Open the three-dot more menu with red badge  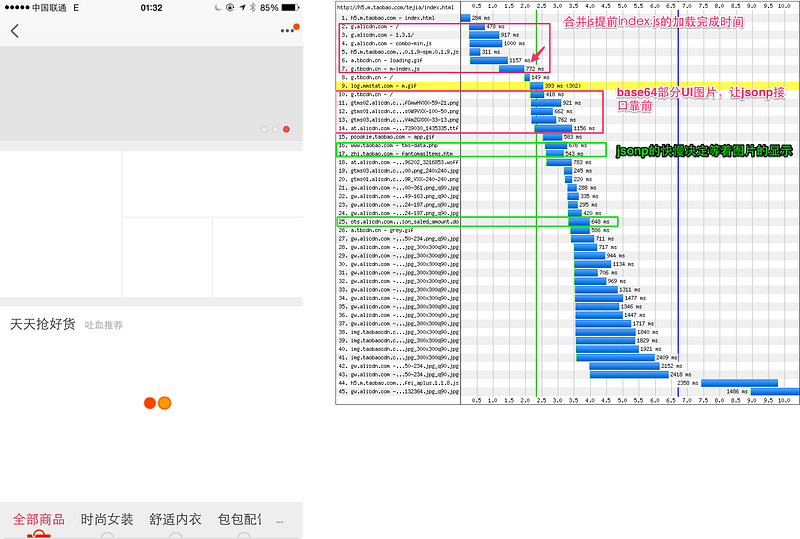289,30
